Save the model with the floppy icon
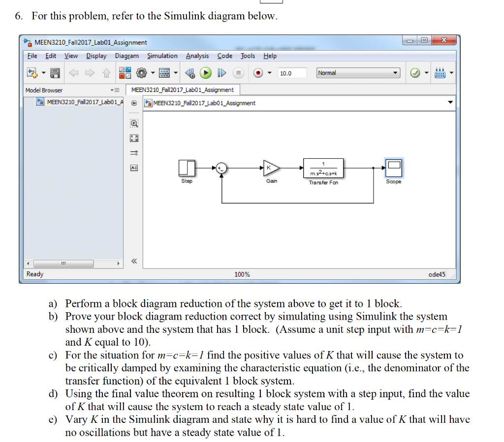 tap(55, 73)
